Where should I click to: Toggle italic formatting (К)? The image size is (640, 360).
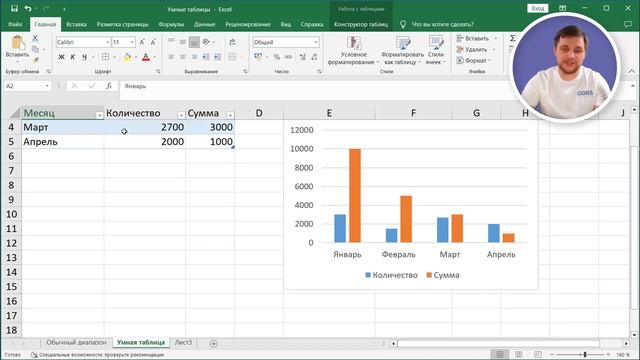(x=73, y=57)
